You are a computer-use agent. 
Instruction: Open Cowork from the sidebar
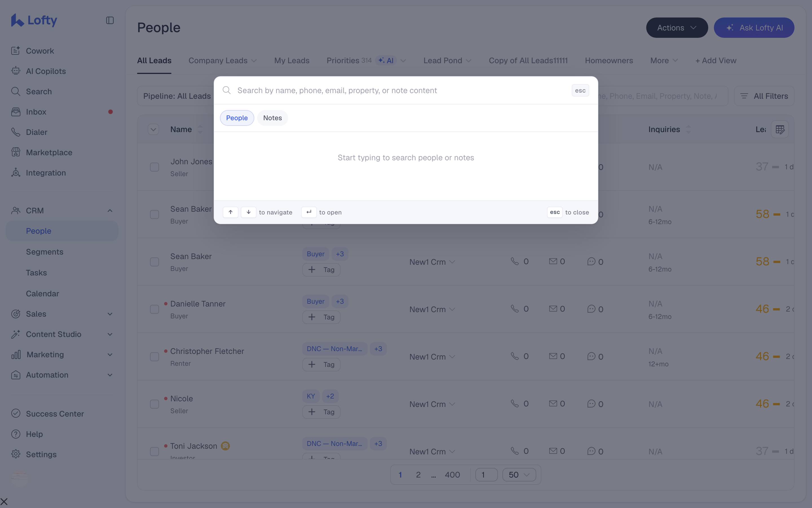39,51
